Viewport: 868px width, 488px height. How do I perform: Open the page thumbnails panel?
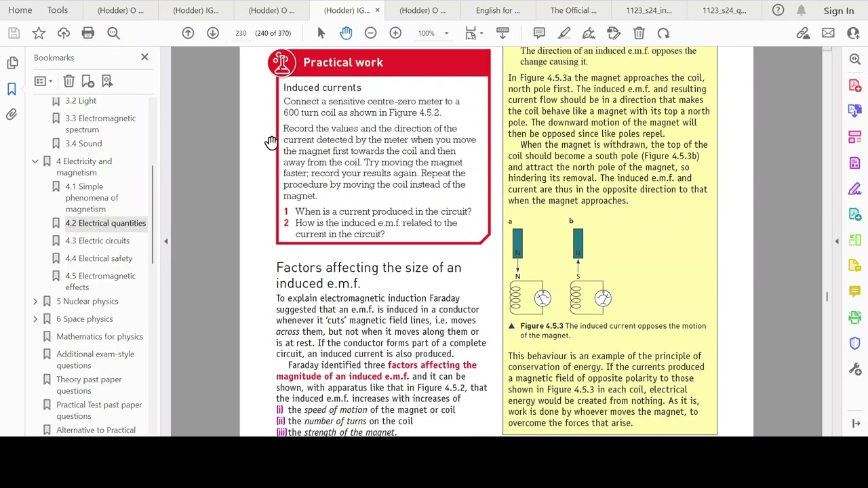pos(12,63)
